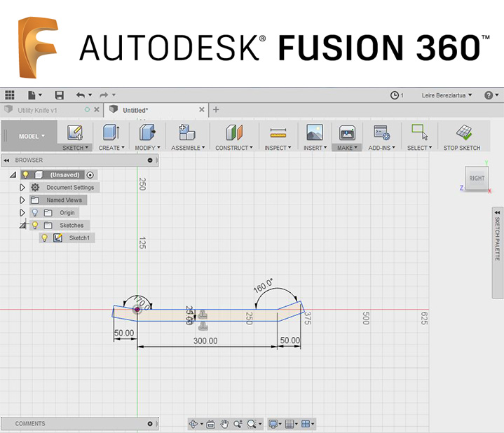
Task: Expand the Comments panel plus button
Action: (x=150, y=424)
